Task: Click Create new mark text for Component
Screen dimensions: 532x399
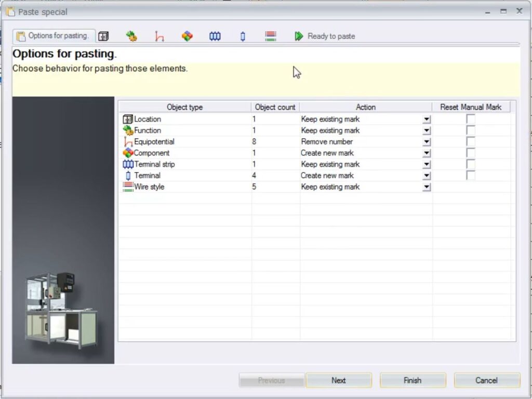Action: click(327, 153)
